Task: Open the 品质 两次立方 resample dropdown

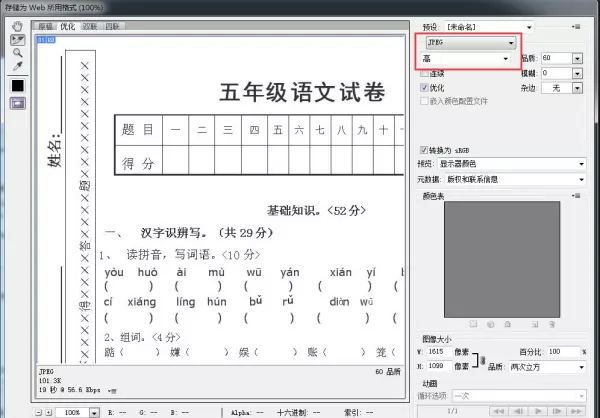Action: click(547, 367)
